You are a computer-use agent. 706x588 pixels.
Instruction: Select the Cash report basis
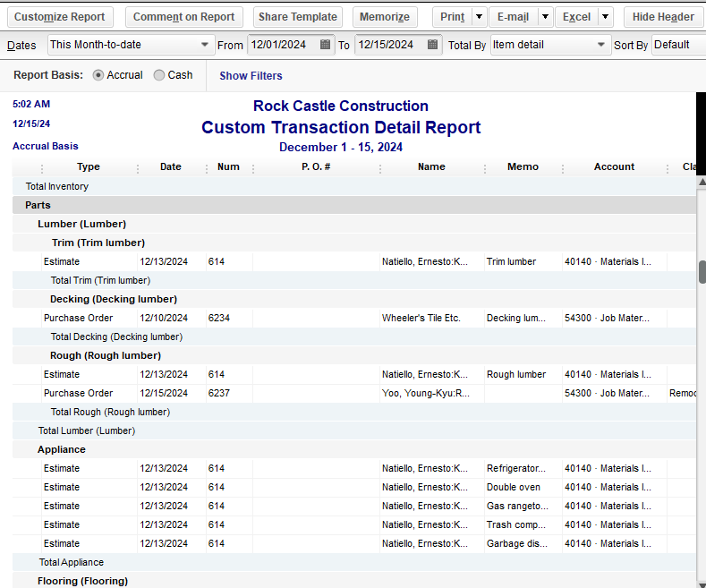159,75
